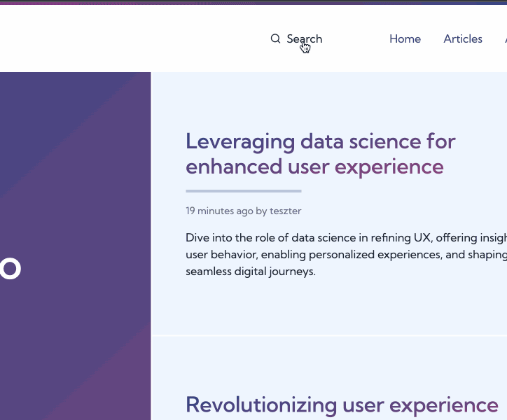Click blank white header area left of Search

tap(130, 38)
